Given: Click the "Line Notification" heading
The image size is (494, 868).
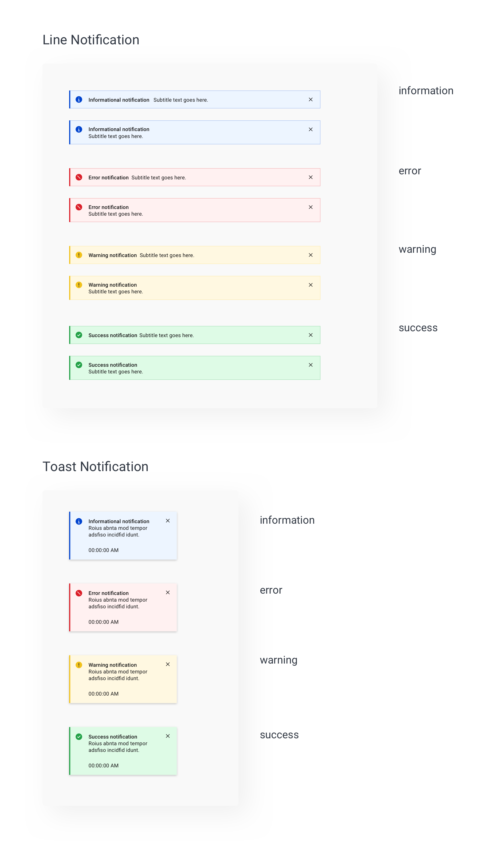Looking at the screenshot, I should pos(91,40).
